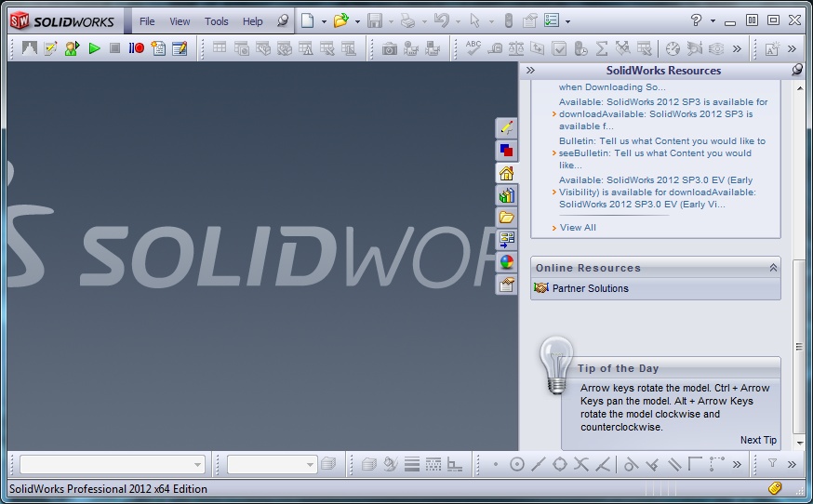Viewport: 813px width, 504px height.
Task: Click the Performance gauge icon
Action: [673, 48]
